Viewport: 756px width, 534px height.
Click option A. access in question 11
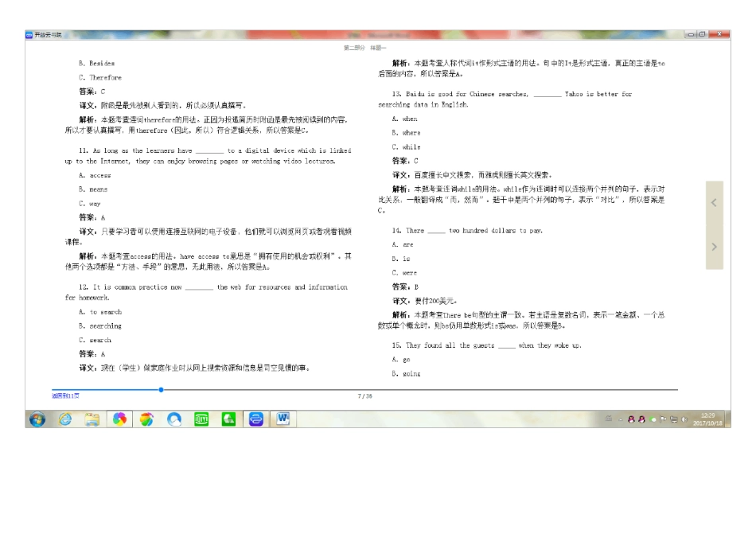pos(95,175)
